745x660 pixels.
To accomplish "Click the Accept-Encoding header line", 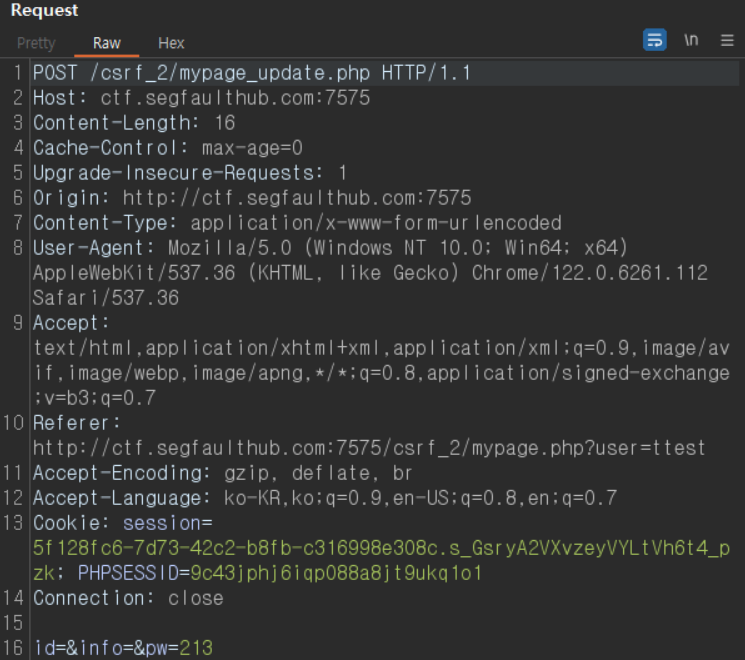I will (222, 473).
